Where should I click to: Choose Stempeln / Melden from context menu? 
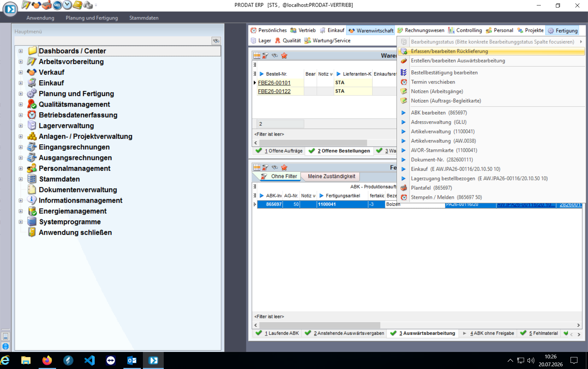[x=491, y=197]
